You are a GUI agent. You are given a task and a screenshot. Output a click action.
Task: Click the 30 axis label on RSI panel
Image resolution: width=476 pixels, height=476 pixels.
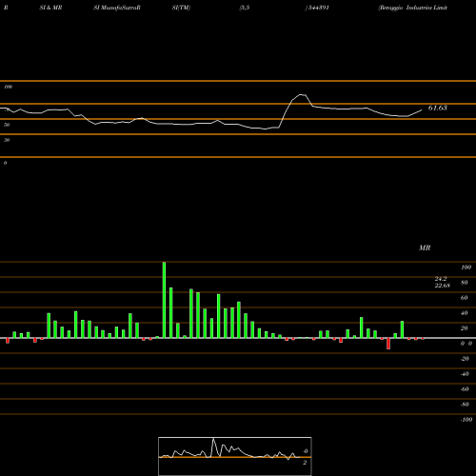click(7, 140)
